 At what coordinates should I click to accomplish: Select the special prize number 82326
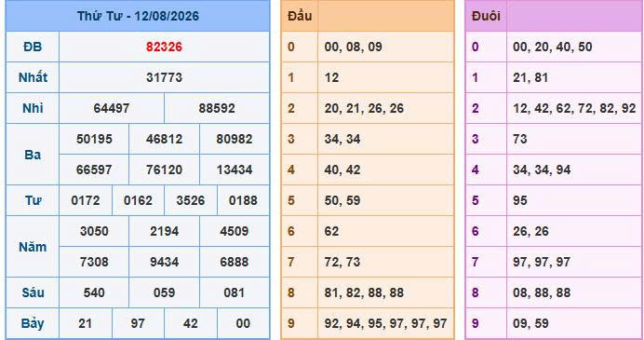[164, 47]
